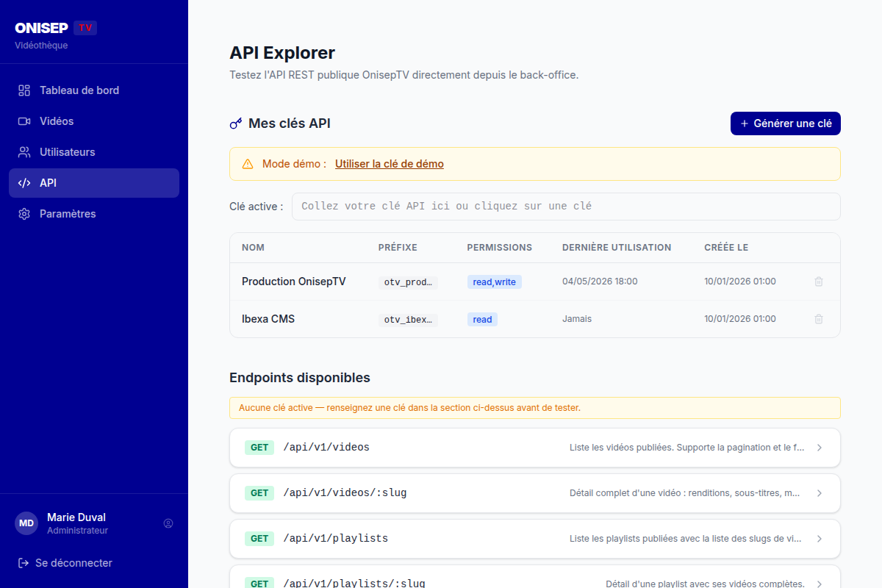
Task: Click the NOM column header
Action: 253,248
